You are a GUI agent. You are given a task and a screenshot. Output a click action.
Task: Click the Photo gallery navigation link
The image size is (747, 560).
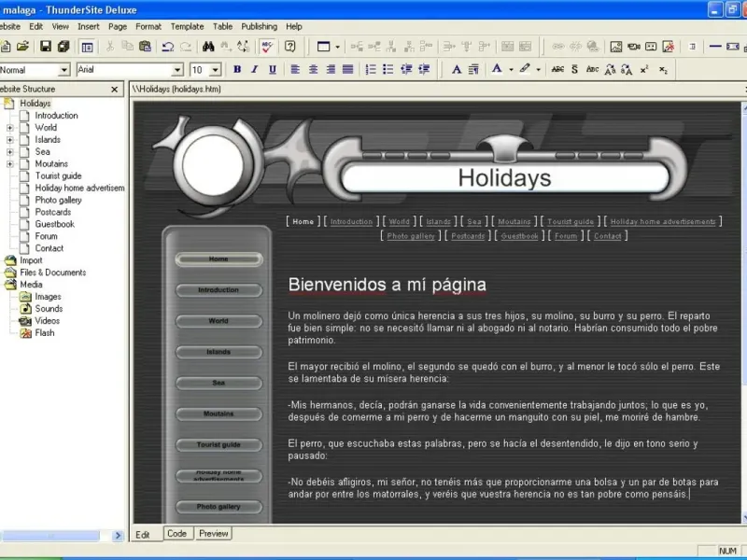pos(411,236)
